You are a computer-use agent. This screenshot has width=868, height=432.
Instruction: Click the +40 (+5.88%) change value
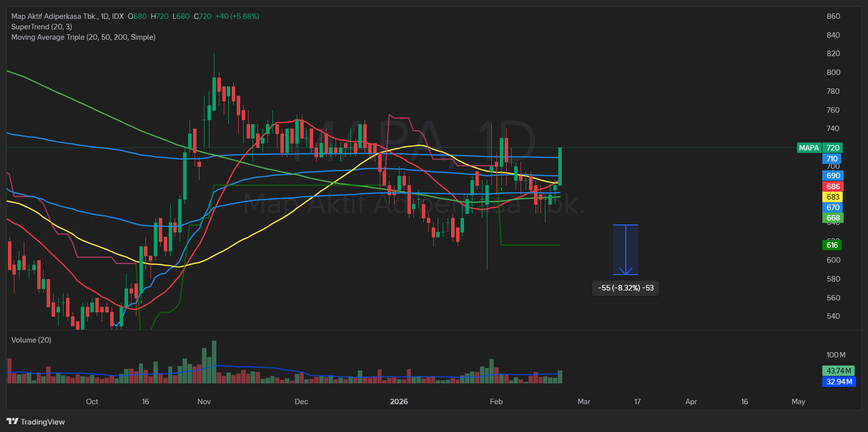pos(237,16)
